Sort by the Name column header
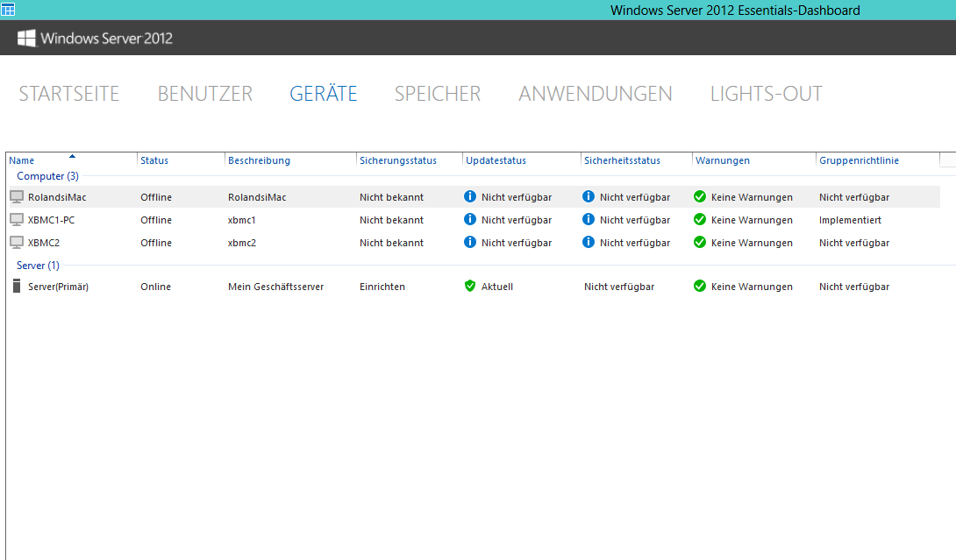 click(21, 160)
